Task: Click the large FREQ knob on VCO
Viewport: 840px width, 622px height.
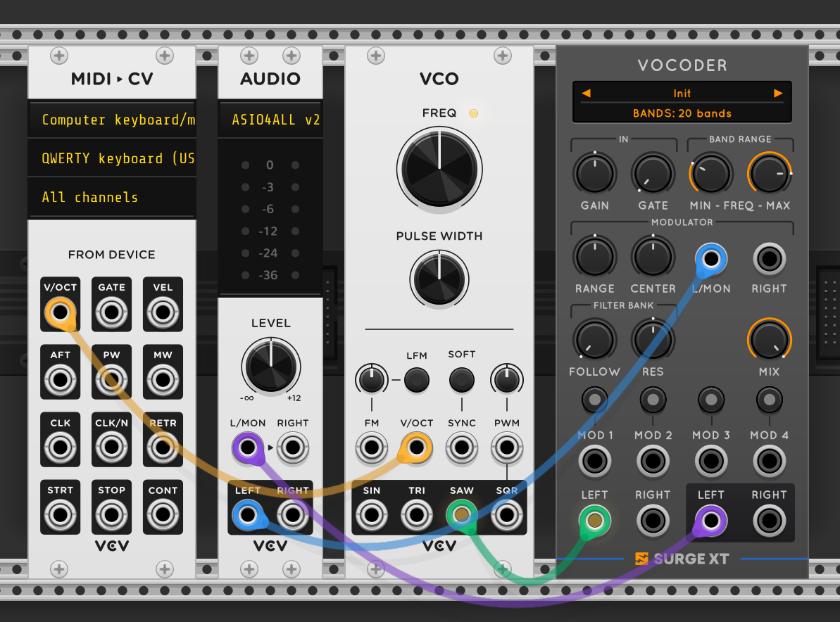Action: (439, 168)
